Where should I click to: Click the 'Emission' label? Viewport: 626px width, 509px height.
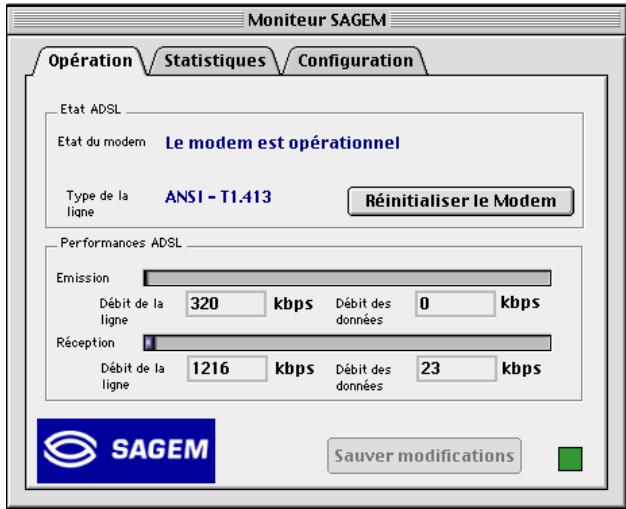tap(83, 278)
